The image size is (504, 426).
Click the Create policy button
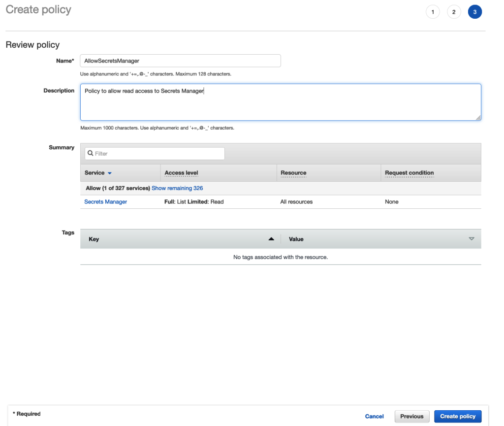click(x=457, y=416)
